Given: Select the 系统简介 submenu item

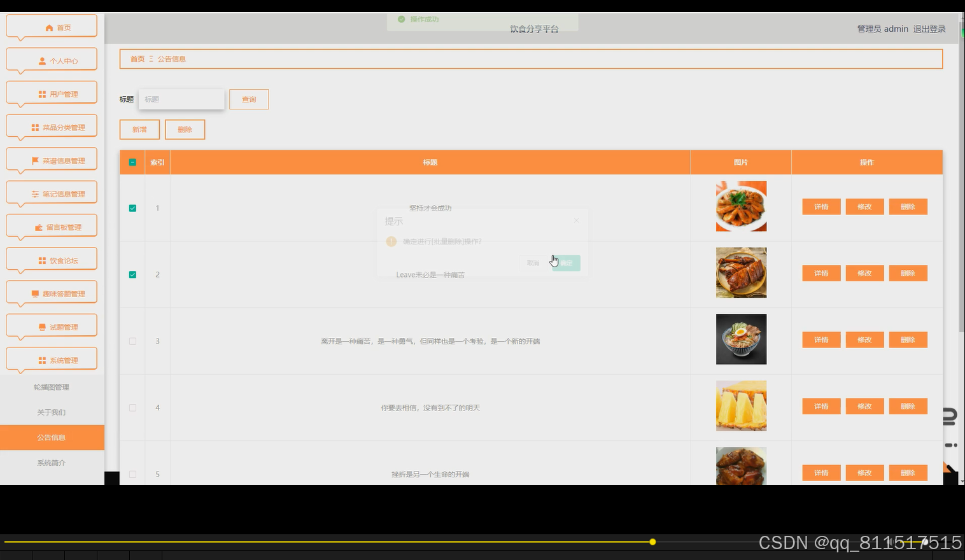Looking at the screenshot, I should tap(52, 463).
